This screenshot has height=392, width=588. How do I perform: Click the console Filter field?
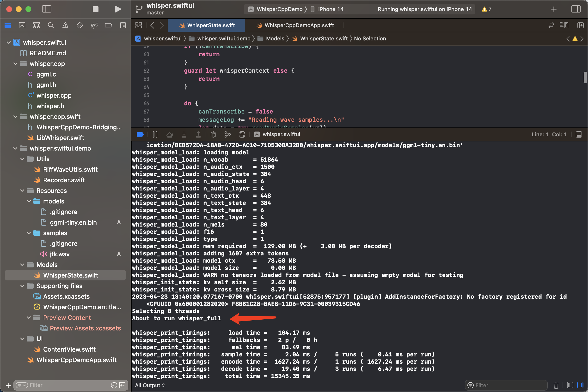pyautogui.click(x=506, y=385)
